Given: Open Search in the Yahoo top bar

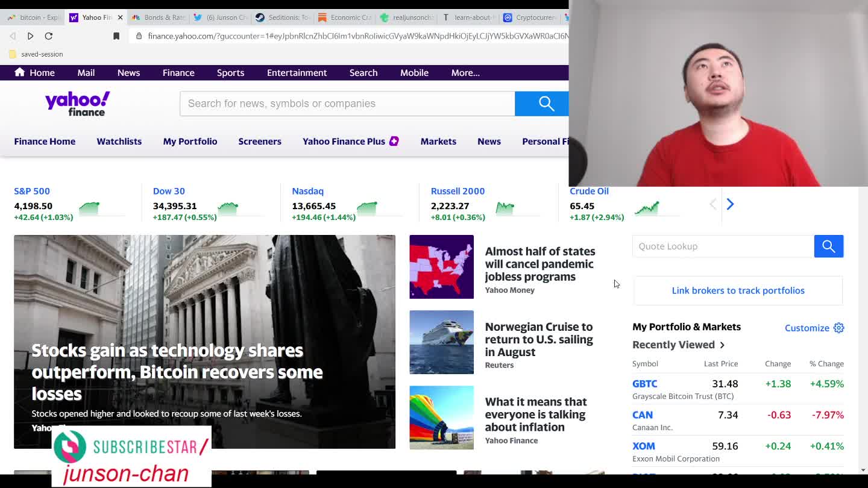Looking at the screenshot, I should (363, 73).
